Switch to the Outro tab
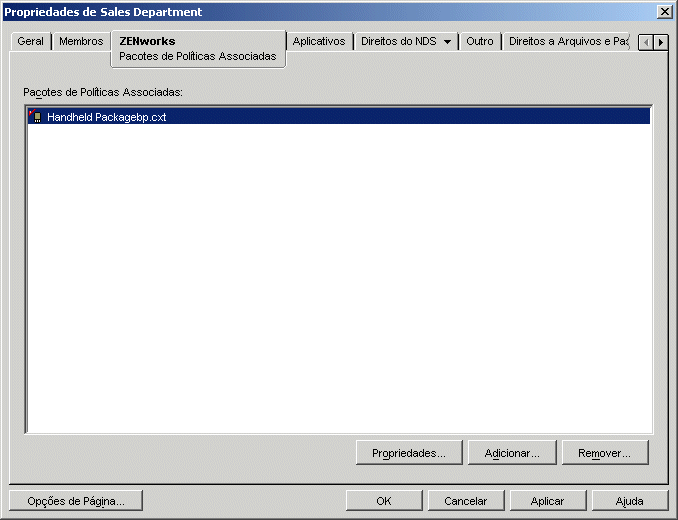Viewport: 678px width, 520px height. (480, 41)
